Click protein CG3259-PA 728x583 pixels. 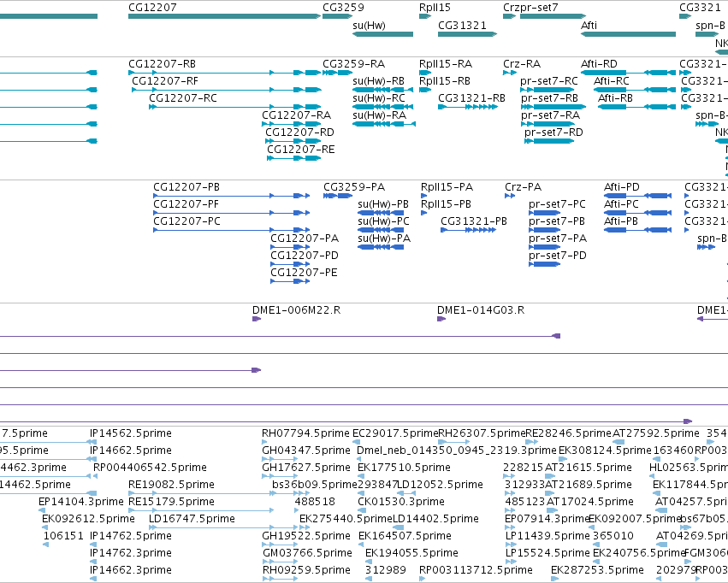(338, 197)
